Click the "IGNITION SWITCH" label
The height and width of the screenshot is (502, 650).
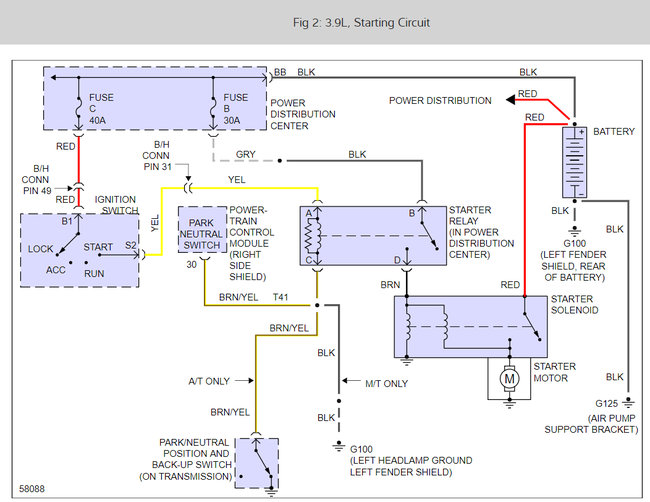coord(116,205)
